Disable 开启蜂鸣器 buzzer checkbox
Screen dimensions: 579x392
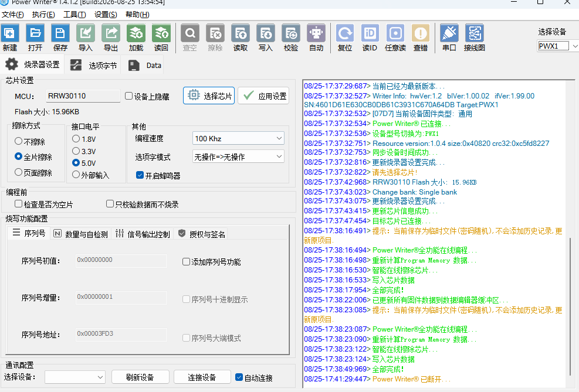[140, 176]
